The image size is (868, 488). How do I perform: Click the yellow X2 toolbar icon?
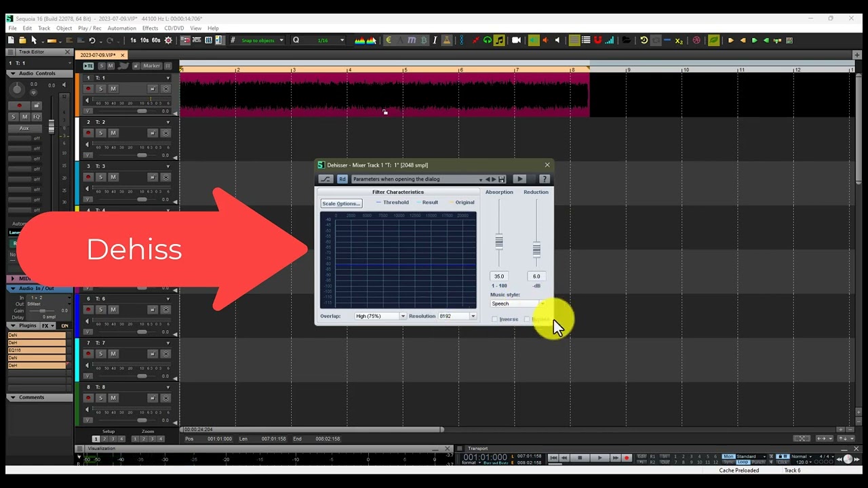[679, 41]
